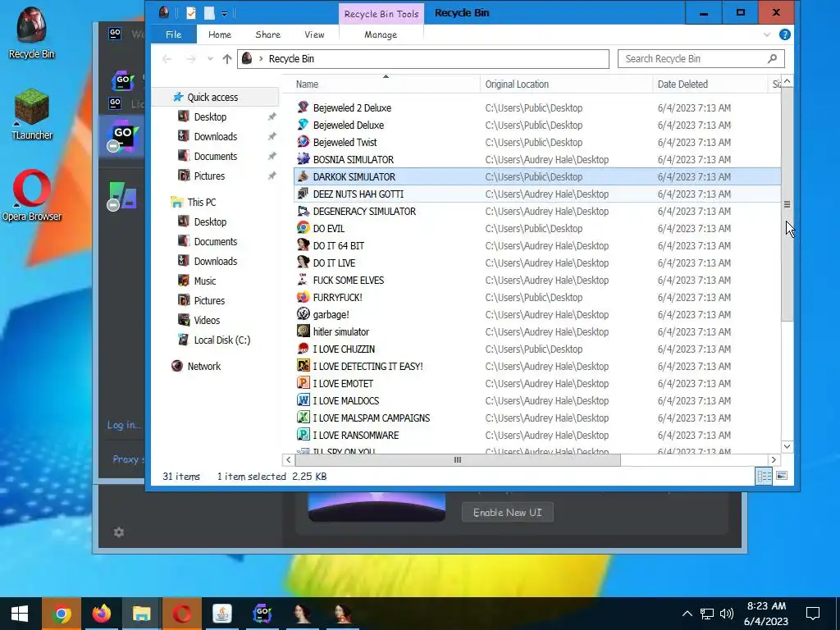840x630 pixels.
Task: Open Quick access in navigation pane
Action: 212,97
